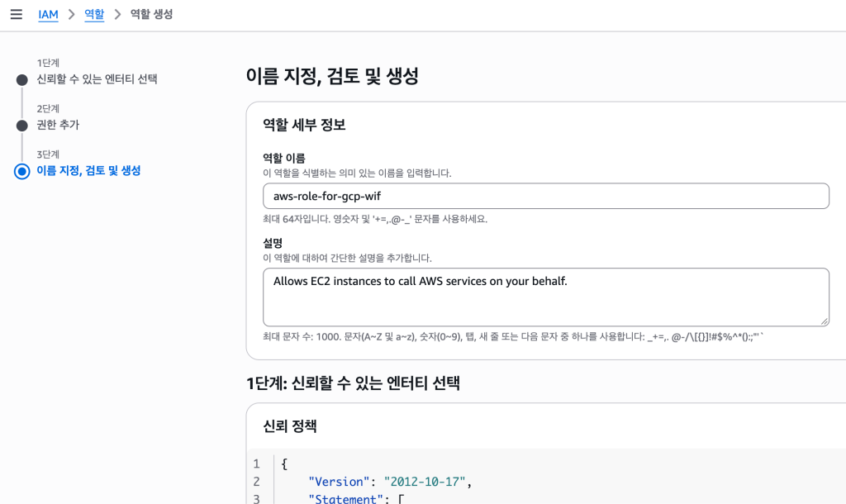Click the 설명 label
846x504 pixels.
click(273, 244)
